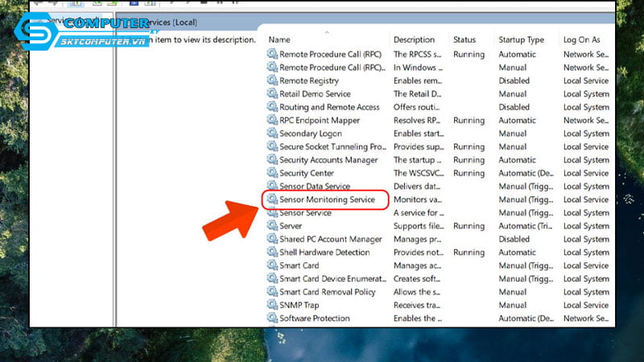Image resolution: width=644 pixels, height=362 pixels.
Task: Click gear icon beside Smart Card Device Enumeration
Action: (x=272, y=278)
